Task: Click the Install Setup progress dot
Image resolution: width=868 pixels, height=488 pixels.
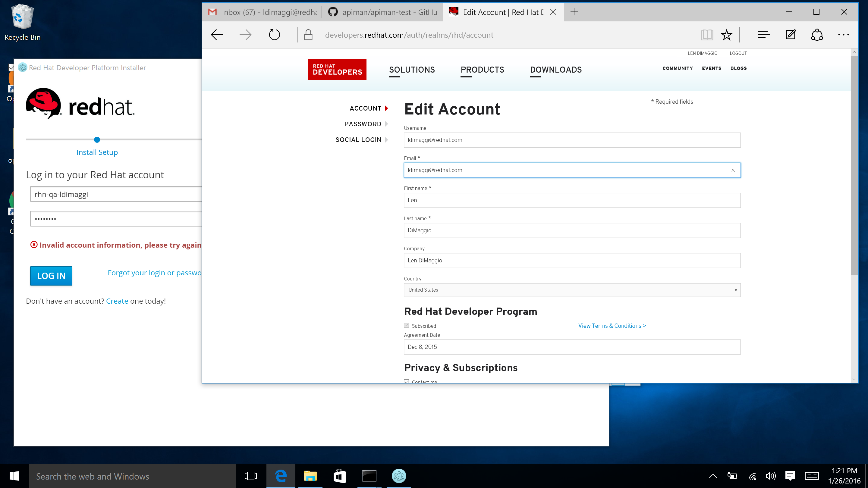Action: (x=97, y=140)
